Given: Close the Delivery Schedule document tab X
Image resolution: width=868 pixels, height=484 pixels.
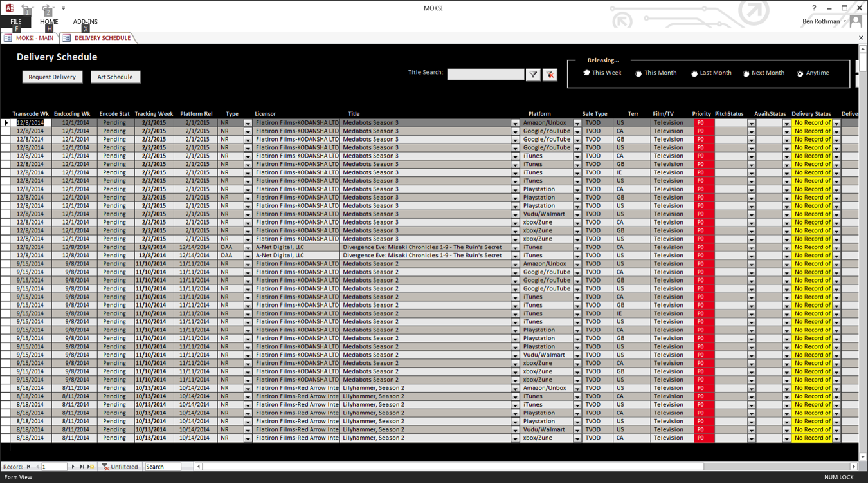Looking at the screenshot, I should [x=861, y=38].
